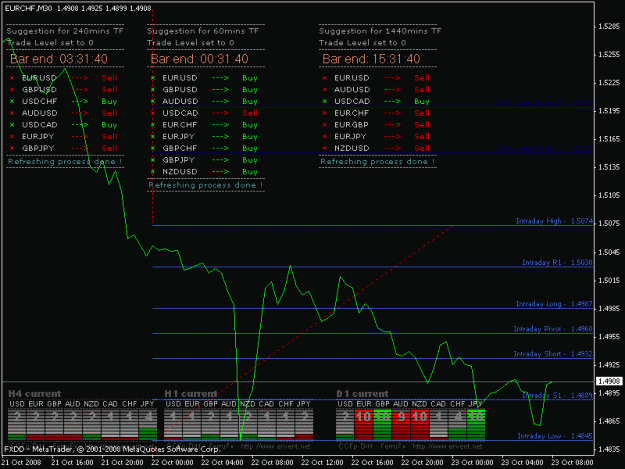Viewport: 625px width, 469px height.
Task: Click green marker beside NZDUSD in 60mins panel
Action: [153, 172]
